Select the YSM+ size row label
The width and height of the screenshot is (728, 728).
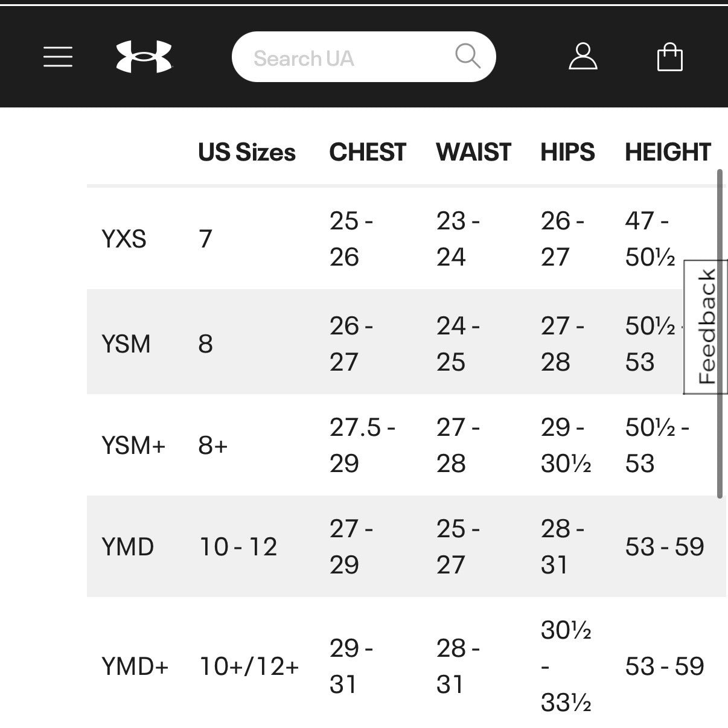pos(133,445)
